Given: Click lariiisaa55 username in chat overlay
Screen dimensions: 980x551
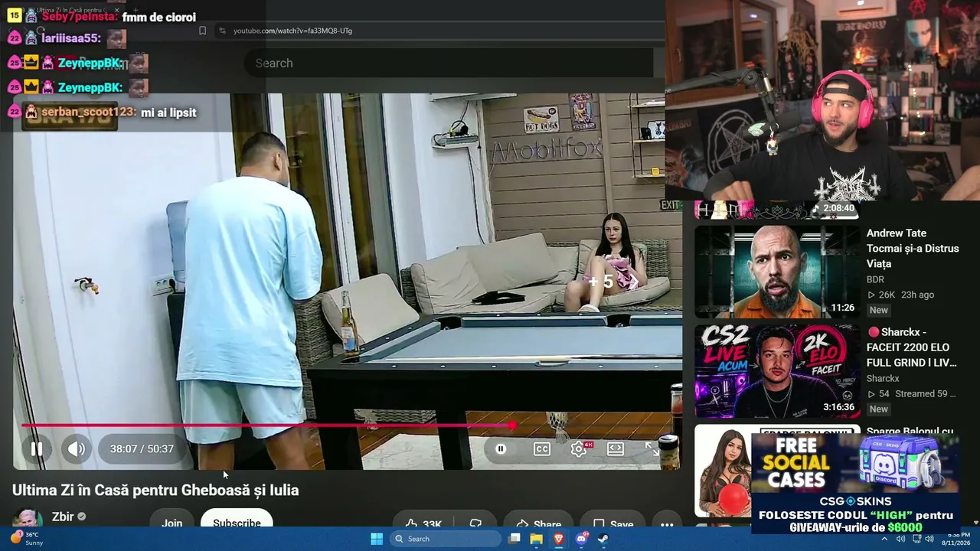Looking at the screenshot, I should pos(71,38).
